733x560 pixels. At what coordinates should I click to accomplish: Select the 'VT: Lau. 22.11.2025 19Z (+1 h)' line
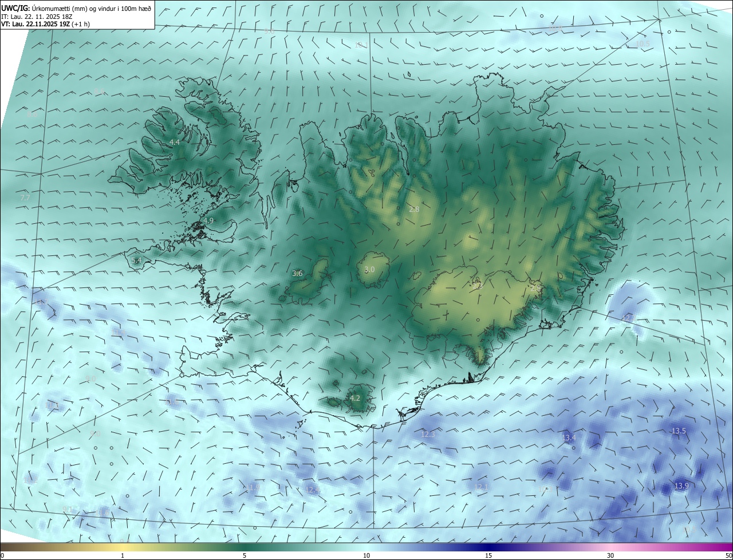tap(45, 24)
